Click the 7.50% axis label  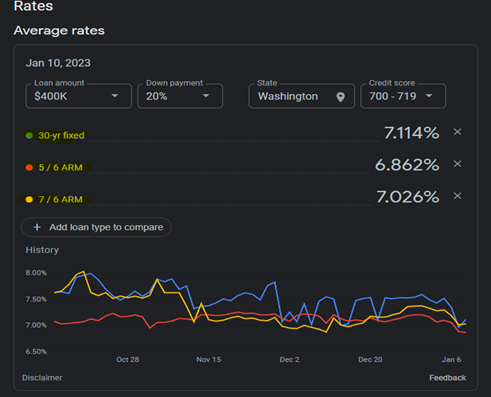[x=36, y=299]
